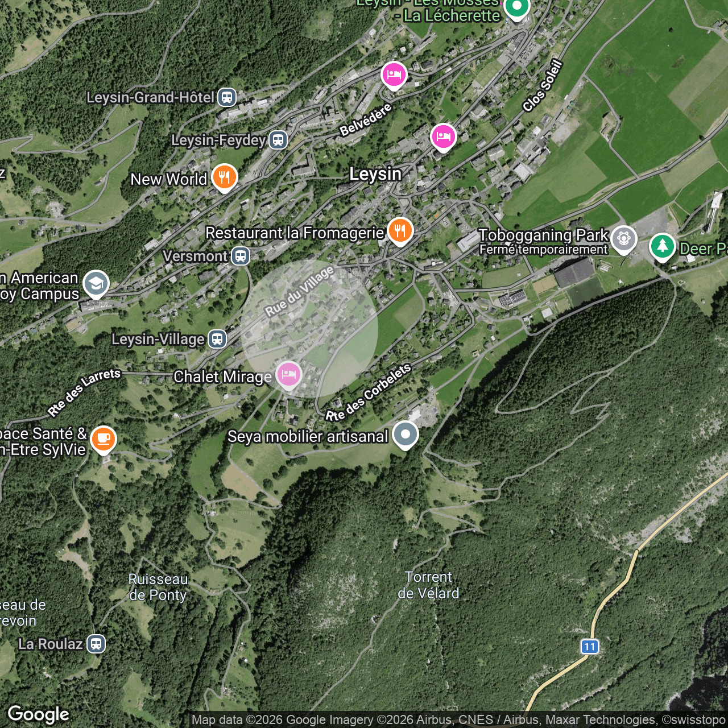728x728 pixels.
Task: Click Restaurant la Fromagerie's orange pin
Action: 400,230
